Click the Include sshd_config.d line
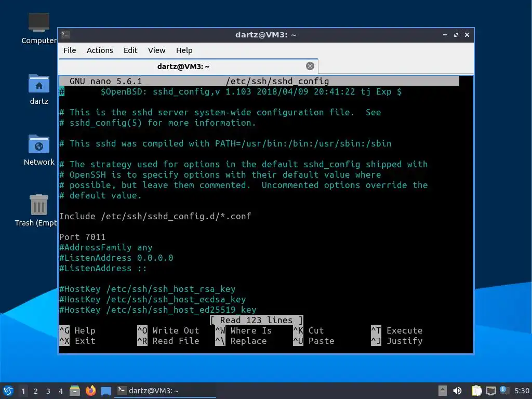532x399 pixels. [x=155, y=216]
